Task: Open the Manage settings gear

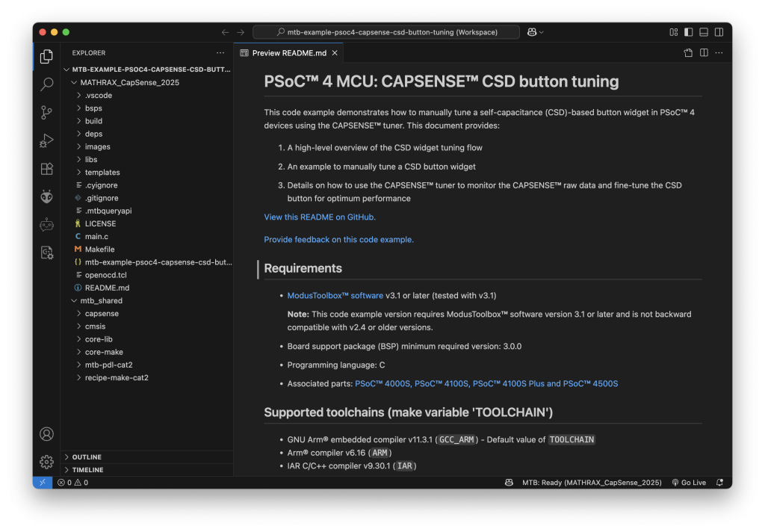Action: [46, 462]
